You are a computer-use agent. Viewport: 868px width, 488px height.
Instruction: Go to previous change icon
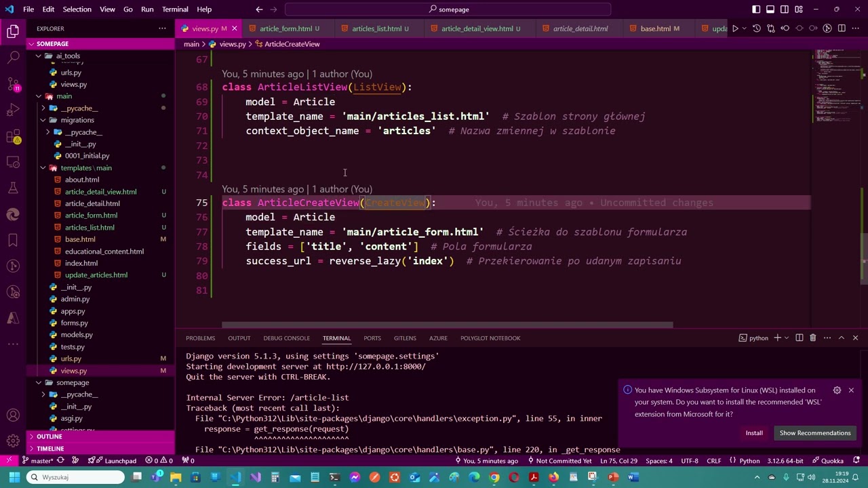tap(785, 28)
